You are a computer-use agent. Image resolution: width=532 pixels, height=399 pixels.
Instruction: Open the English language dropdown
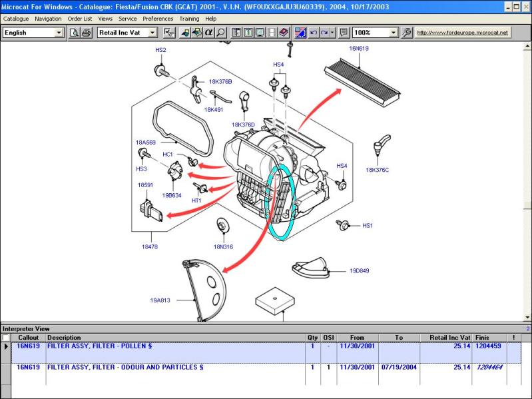(x=59, y=32)
